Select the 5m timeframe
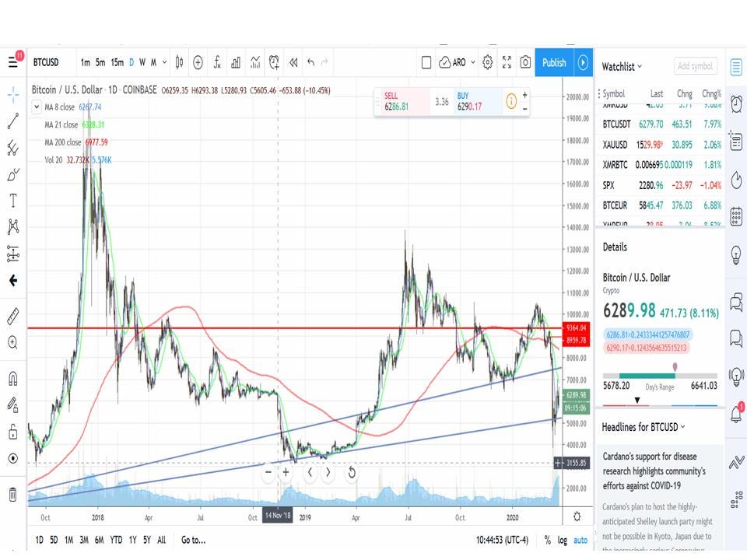The image size is (747, 560). [100, 62]
